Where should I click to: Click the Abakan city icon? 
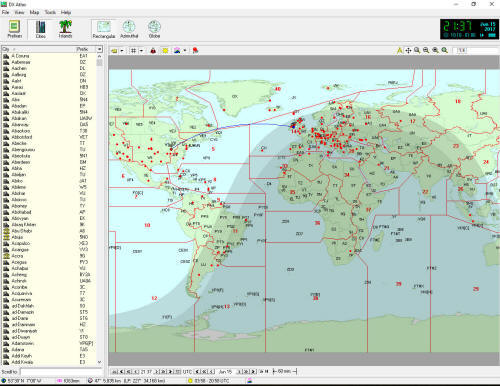pyautogui.click(x=6, y=118)
